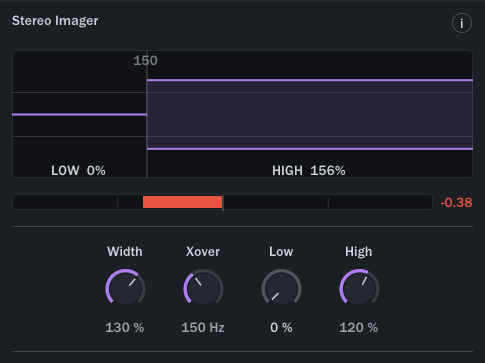Select the 150 Hz crossover value
The image size is (485, 363).
tap(203, 327)
